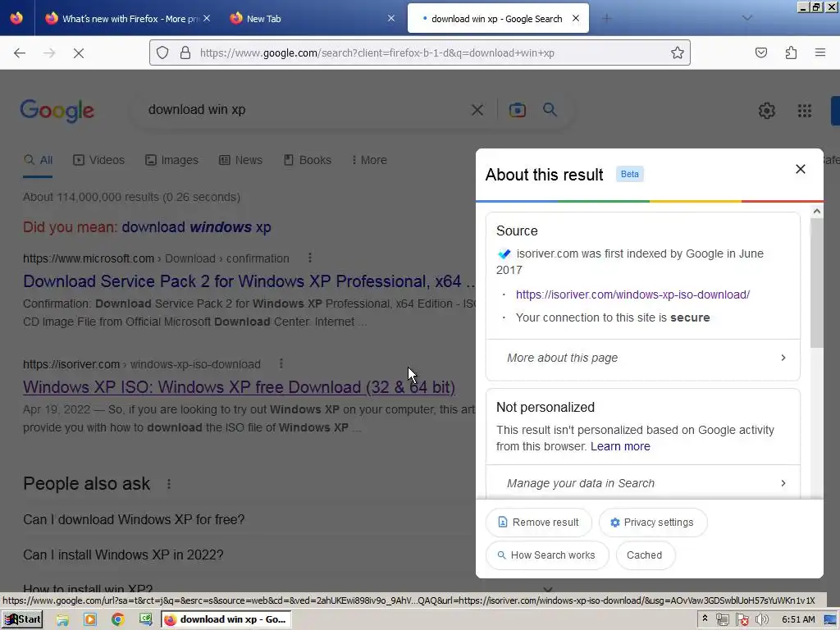840x630 pixels.
Task: Click the Google search text field
Action: (304, 110)
